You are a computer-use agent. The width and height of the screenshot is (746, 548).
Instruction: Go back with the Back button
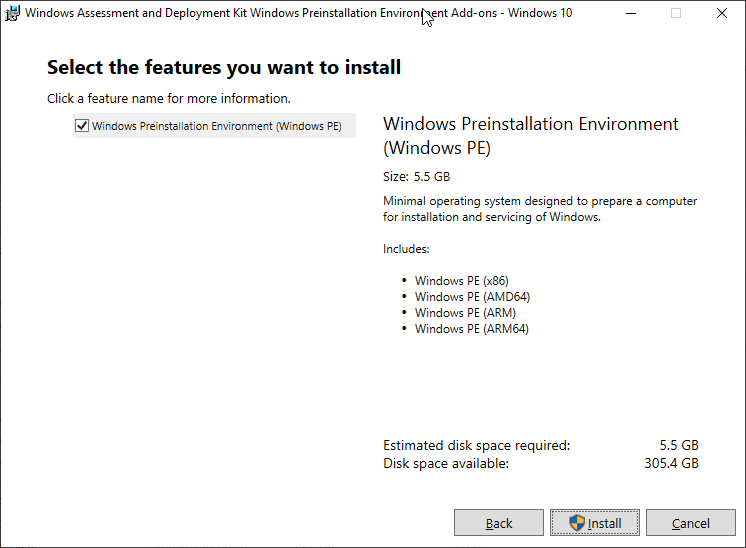[499, 523]
